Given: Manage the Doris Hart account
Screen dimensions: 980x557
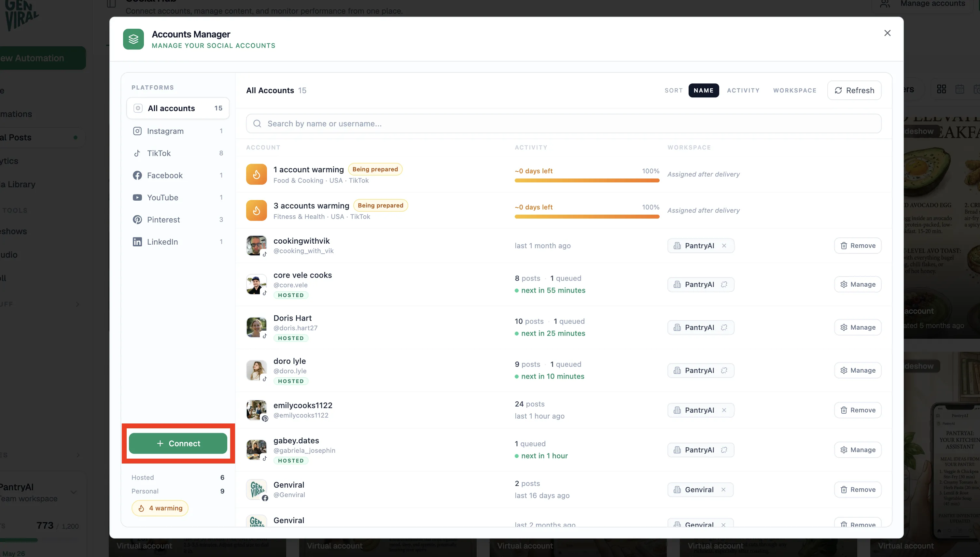Looking at the screenshot, I should tap(858, 328).
